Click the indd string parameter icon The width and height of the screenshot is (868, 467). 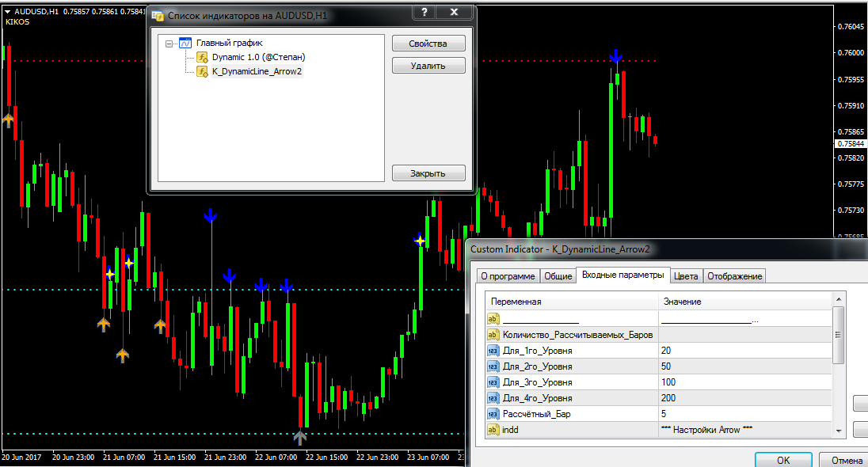pyautogui.click(x=493, y=429)
